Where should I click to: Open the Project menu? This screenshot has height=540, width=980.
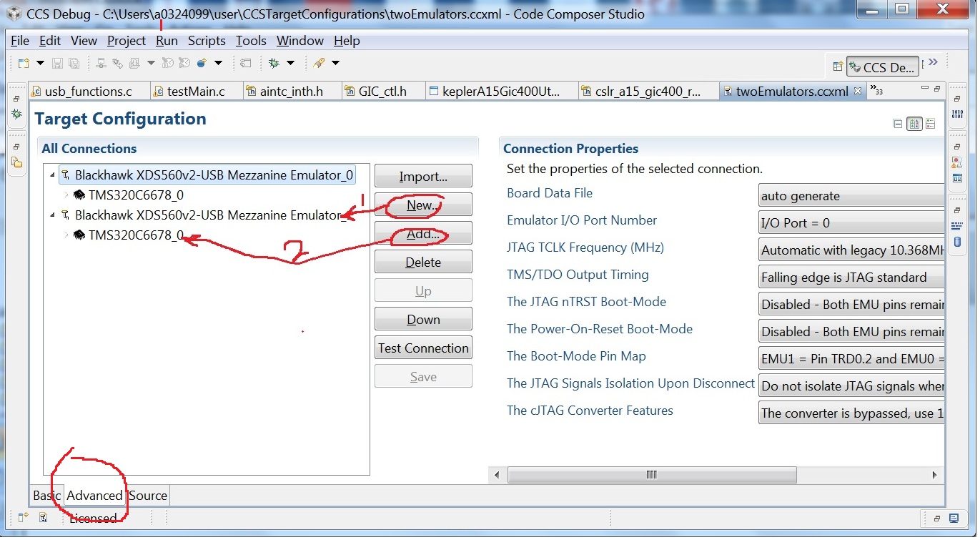[x=127, y=41]
